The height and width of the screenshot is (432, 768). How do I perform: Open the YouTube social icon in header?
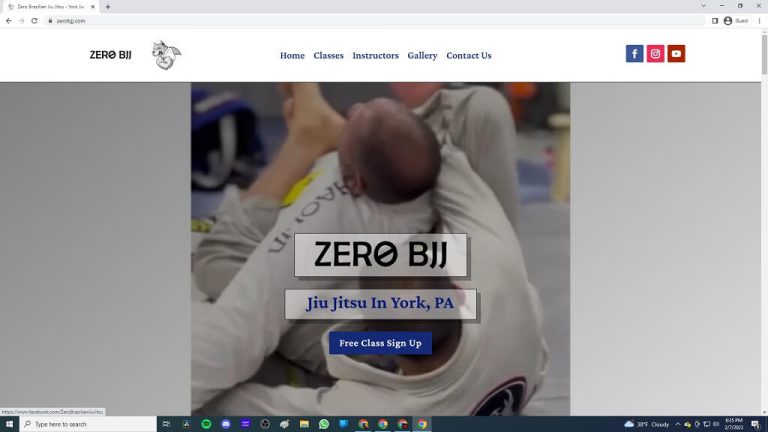[x=676, y=53]
